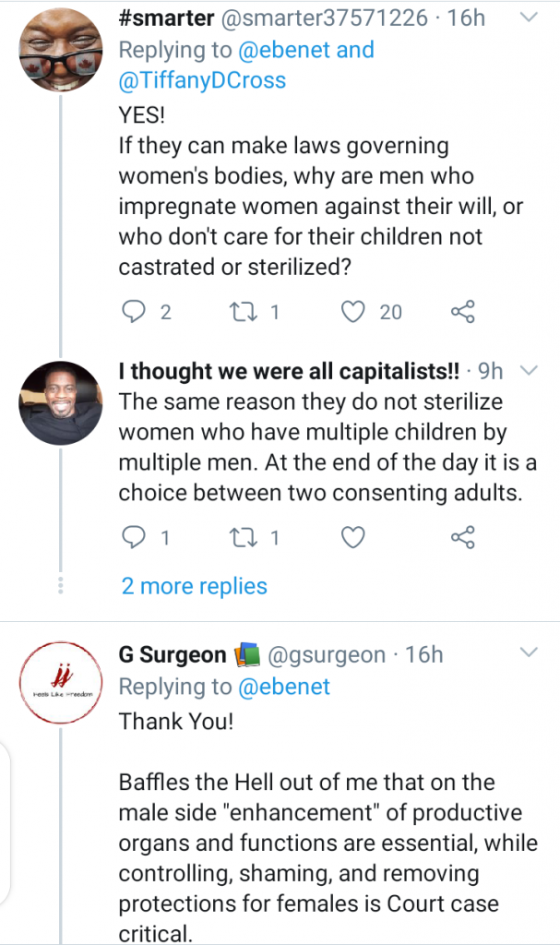This screenshot has height=945, width=560.
Task: Share the #smarter tweet
Action: 462,312
